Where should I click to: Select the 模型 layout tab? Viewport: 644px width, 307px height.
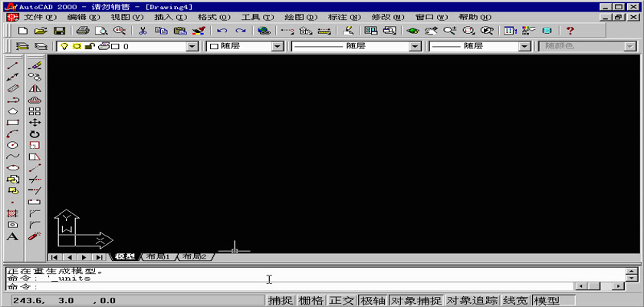125,257
